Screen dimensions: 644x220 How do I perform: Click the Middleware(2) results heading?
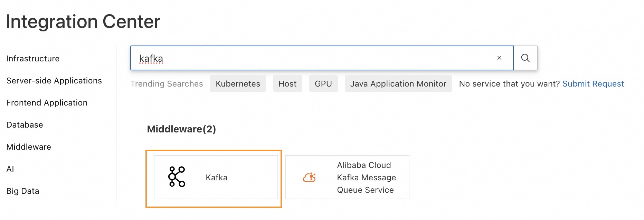181,129
